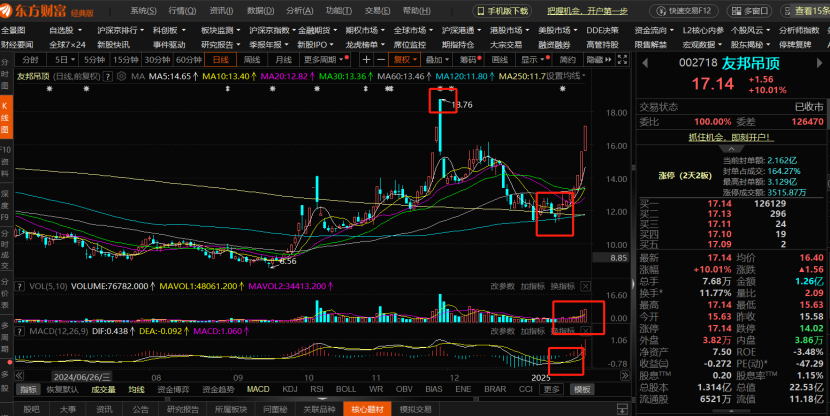Switch to 核心题材 bottom tab

367,409
